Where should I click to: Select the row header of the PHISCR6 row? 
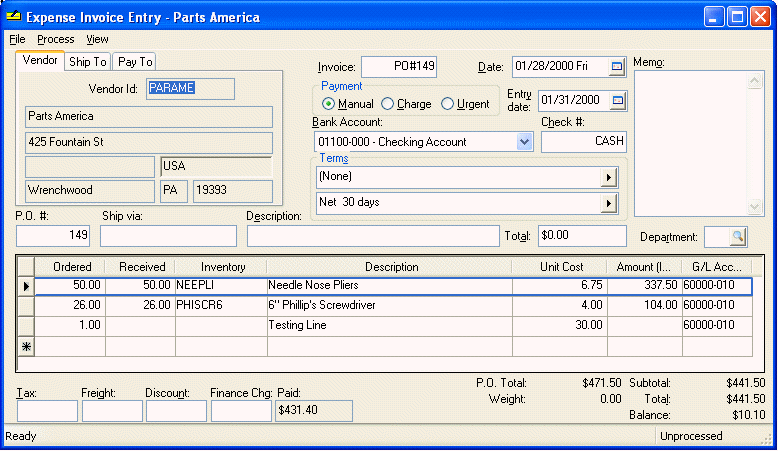point(26,306)
